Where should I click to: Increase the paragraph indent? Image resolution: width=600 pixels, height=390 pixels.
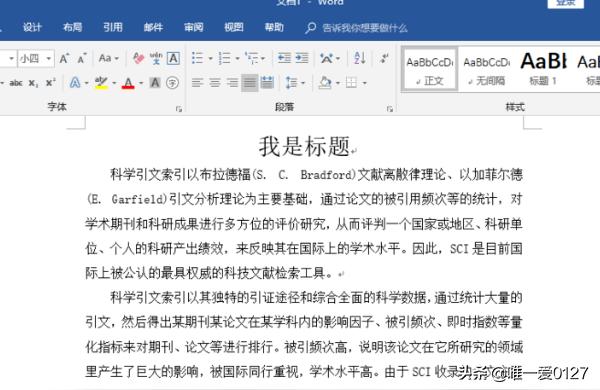(x=302, y=58)
